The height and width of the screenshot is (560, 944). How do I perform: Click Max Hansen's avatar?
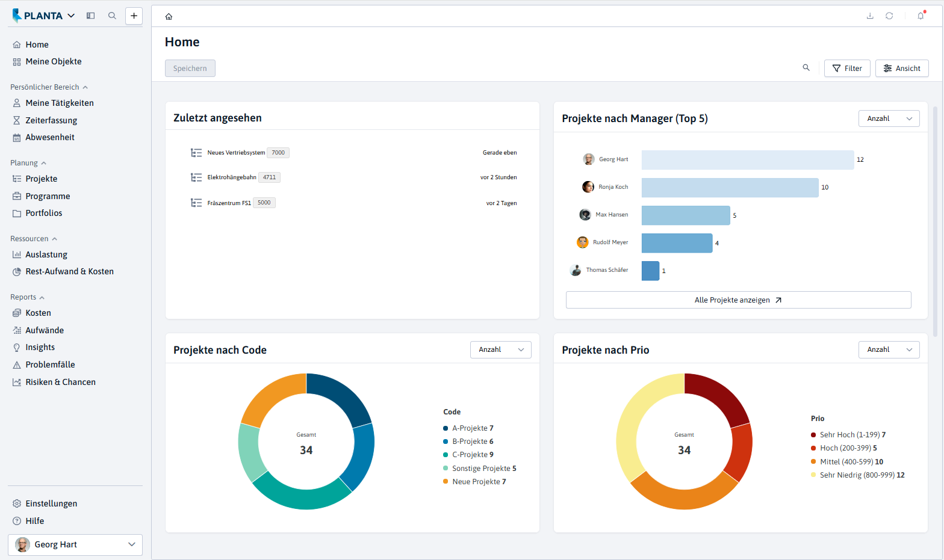[x=585, y=215]
